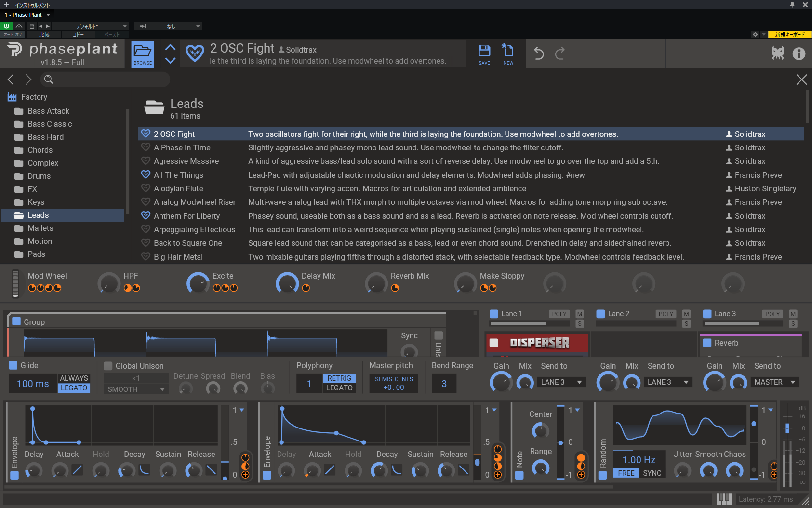This screenshot has height=508, width=812.
Task: Select the Leads category folder
Action: click(x=63, y=215)
